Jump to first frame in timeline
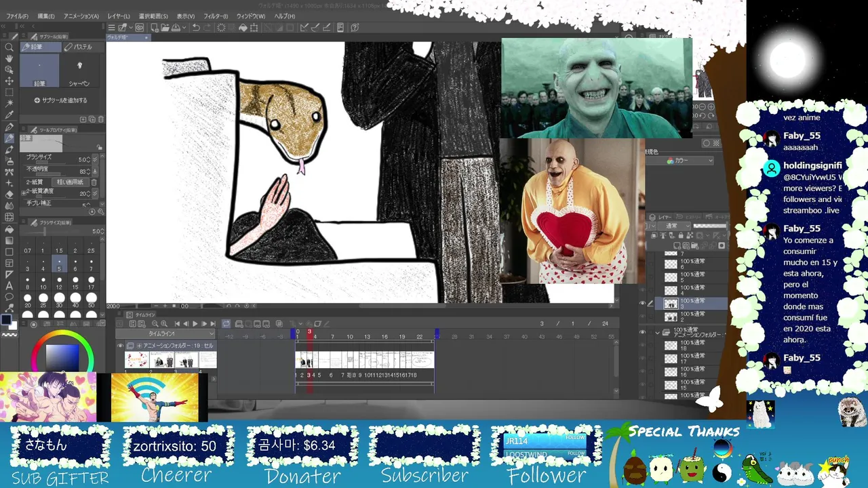 tap(178, 324)
